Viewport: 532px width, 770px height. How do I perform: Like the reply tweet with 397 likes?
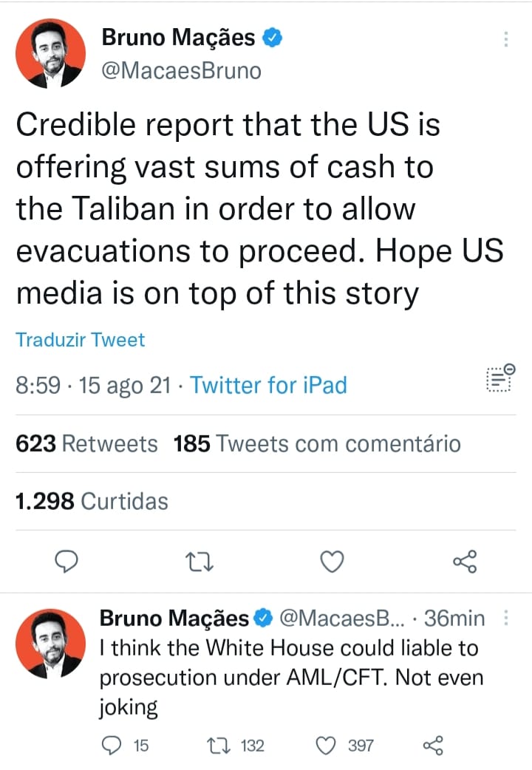click(x=325, y=746)
